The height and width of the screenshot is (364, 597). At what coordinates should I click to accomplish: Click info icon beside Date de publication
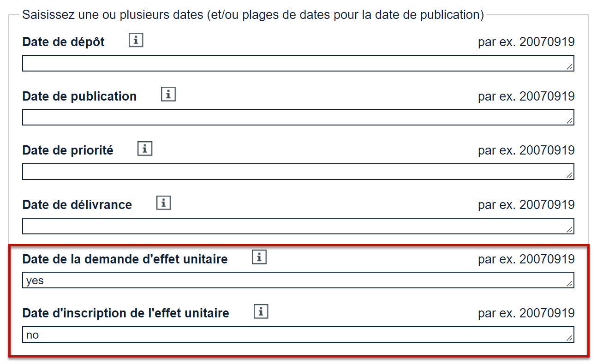click(x=168, y=95)
